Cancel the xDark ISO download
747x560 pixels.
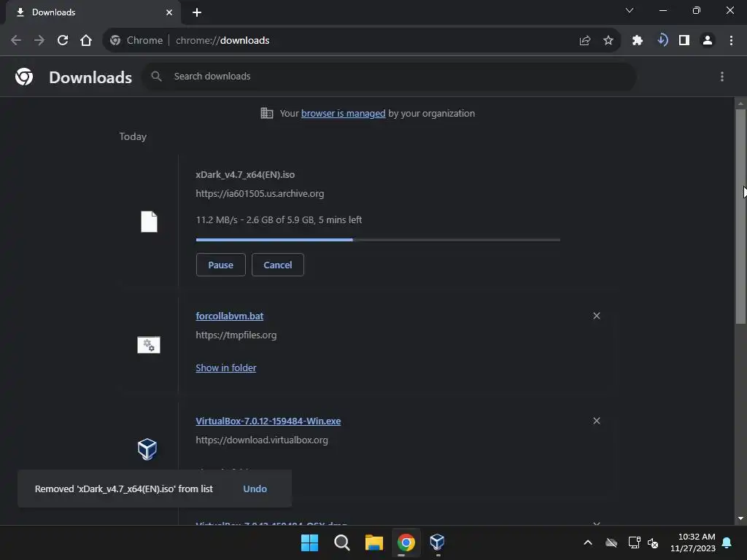278,265
